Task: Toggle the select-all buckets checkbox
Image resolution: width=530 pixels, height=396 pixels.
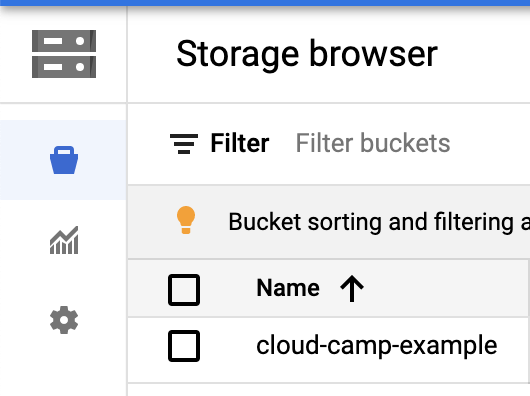Action: pos(184,290)
